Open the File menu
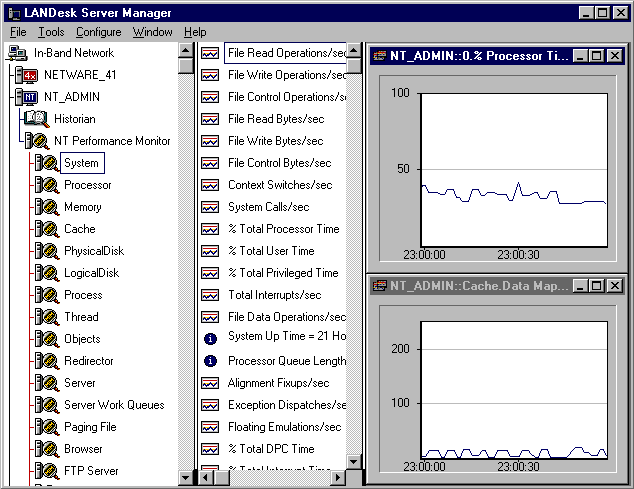Viewport: 634px width, 489px height. pyautogui.click(x=18, y=32)
